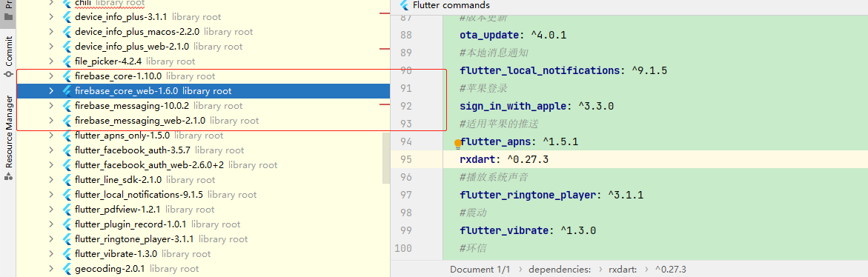Expand firebase_core_web-1.6.0 selected node

click(x=51, y=90)
